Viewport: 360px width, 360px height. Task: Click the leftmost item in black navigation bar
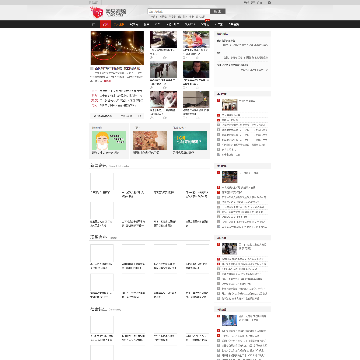click(x=93, y=24)
